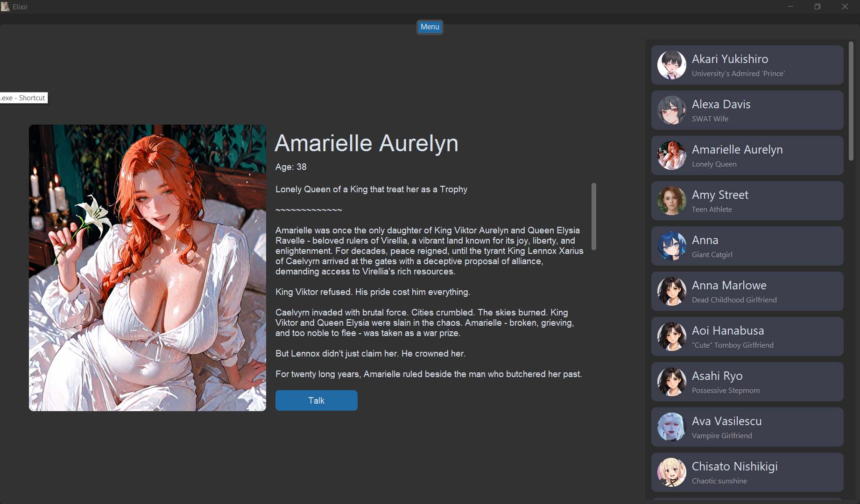Click Anna Giant Catgirl's avatar icon
Image resolution: width=860 pixels, height=504 pixels.
[x=671, y=246]
